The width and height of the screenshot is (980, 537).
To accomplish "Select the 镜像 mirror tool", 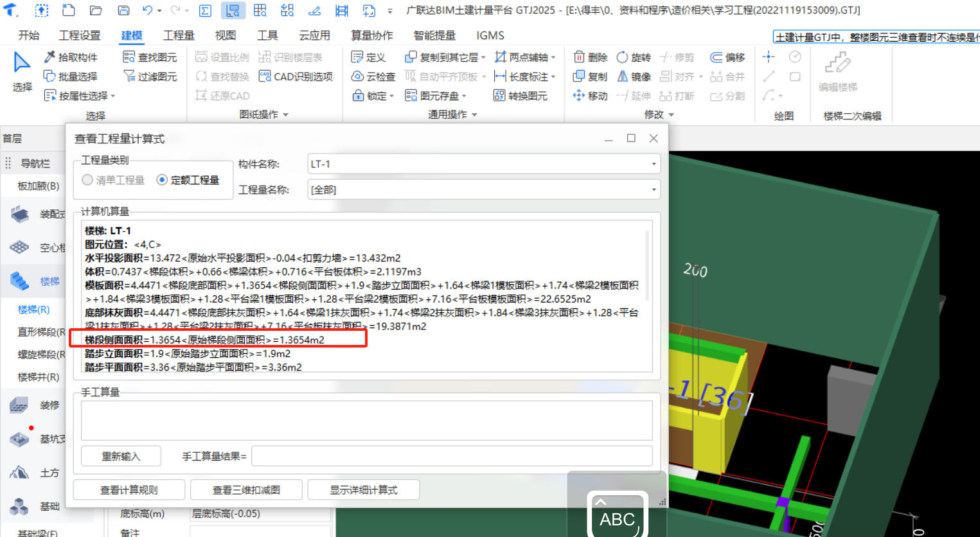I will pyautogui.click(x=634, y=76).
